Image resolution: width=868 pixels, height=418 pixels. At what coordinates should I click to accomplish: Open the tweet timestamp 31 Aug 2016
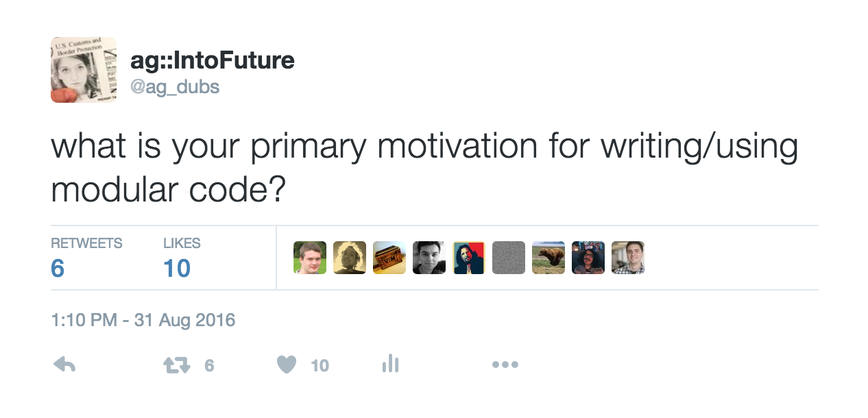[x=143, y=320]
